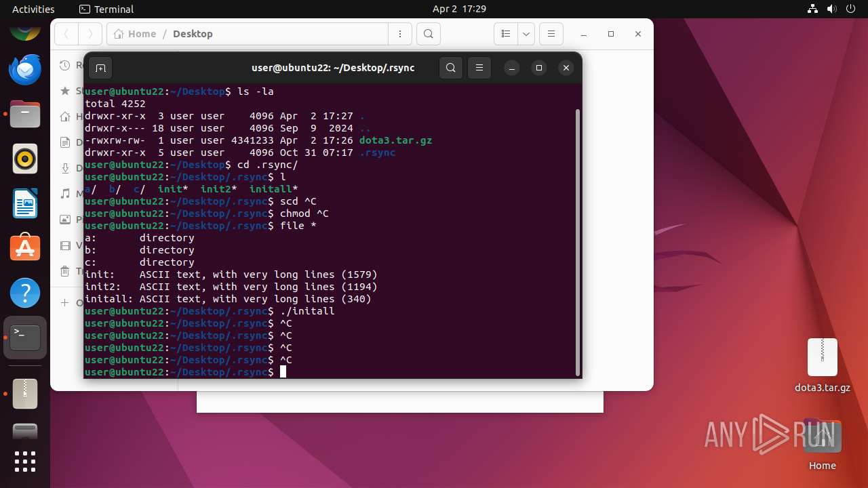Viewport: 868px width, 488px height.
Task: Open Terminal app menu in top bar
Action: (106, 9)
